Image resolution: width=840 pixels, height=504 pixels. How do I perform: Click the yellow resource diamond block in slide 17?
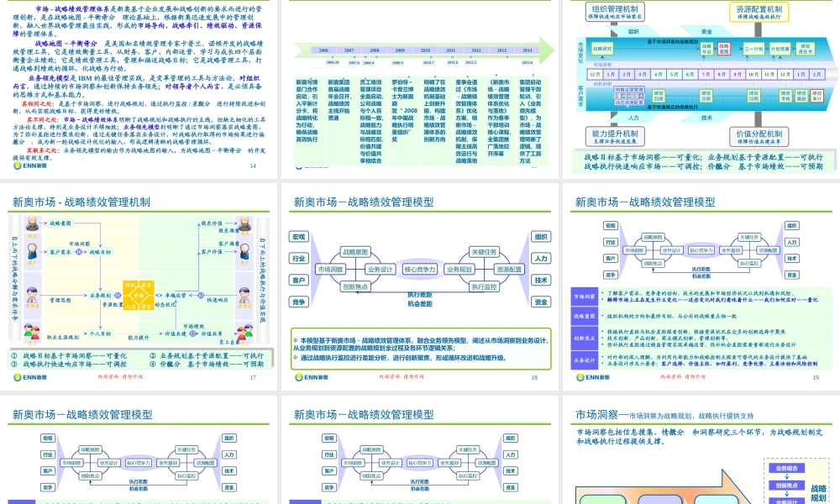point(139,295)
